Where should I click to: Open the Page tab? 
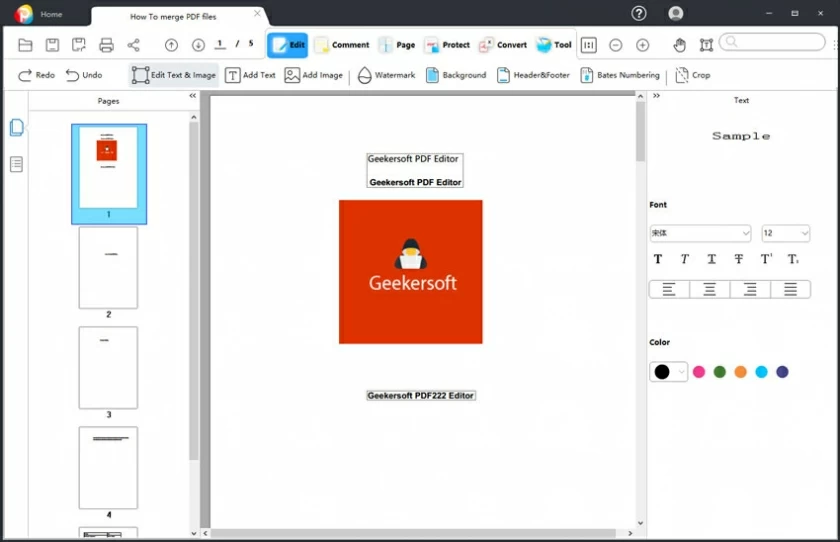coord(396,45)
